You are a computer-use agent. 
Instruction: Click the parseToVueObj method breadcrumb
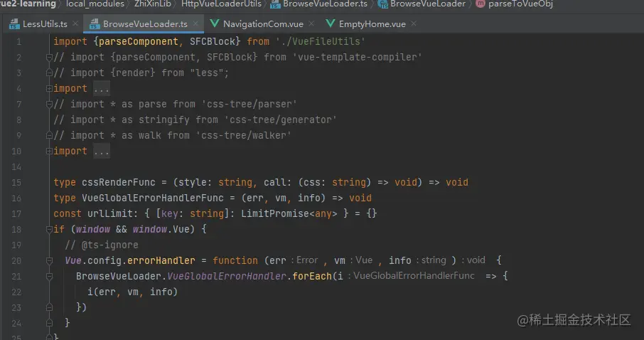click(520, 4)
